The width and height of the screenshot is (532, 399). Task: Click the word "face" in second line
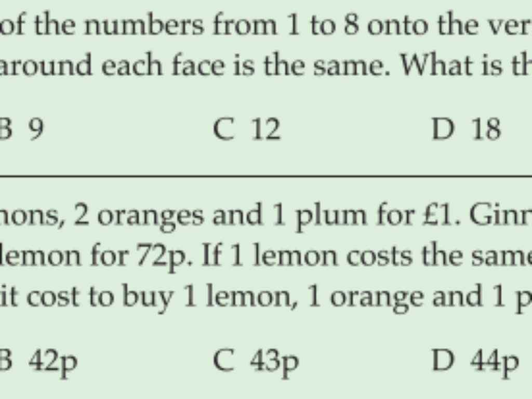[198, 65]
